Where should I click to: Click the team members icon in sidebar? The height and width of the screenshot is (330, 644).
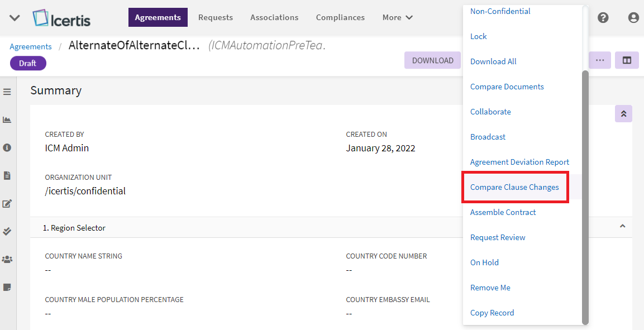click(x=7, y=259)
